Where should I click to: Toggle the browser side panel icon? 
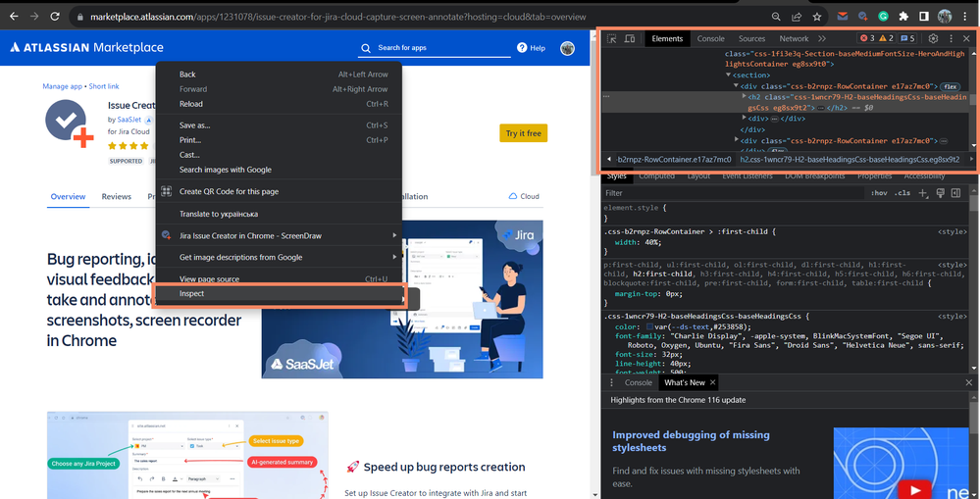[924, 17]
